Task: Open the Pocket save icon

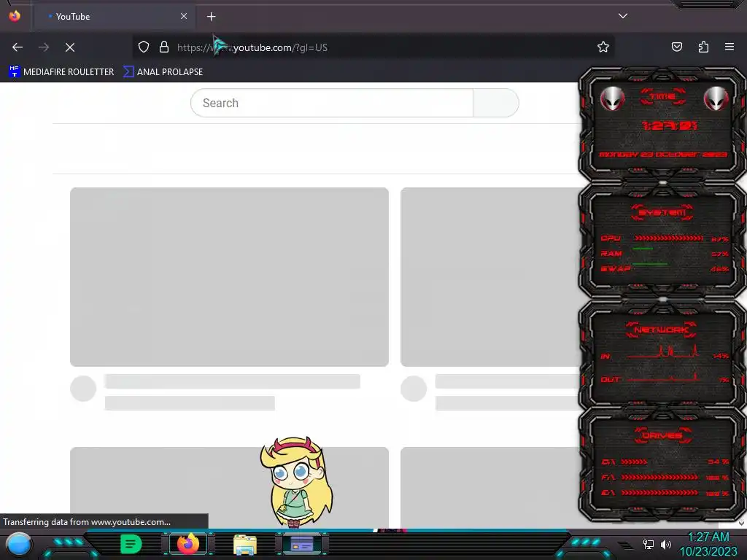Action: point(676,47)
